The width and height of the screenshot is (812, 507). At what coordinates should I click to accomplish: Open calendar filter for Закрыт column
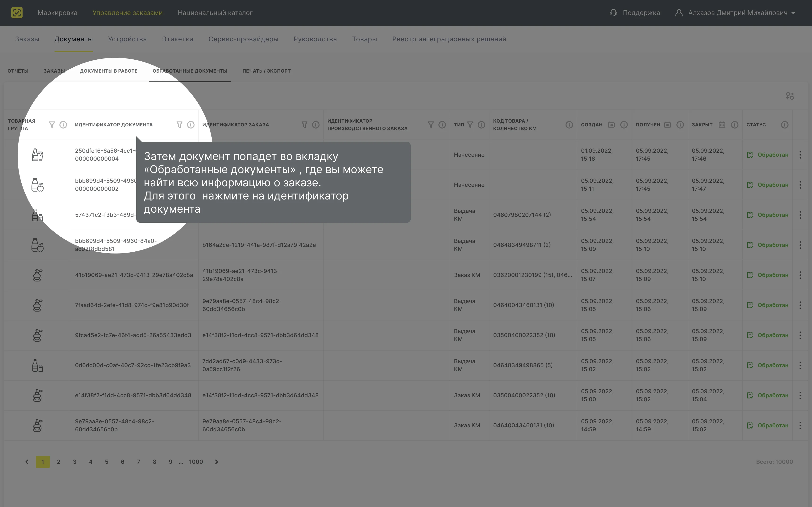722,125
